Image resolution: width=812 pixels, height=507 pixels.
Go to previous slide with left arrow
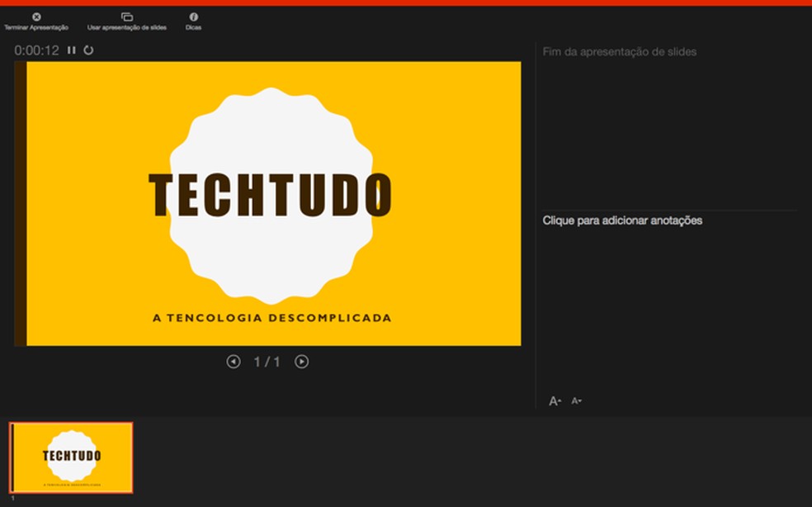(234, 362)
